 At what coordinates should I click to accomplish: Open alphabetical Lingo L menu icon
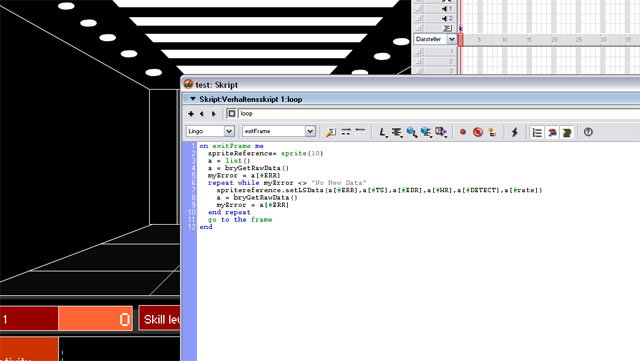382,132
